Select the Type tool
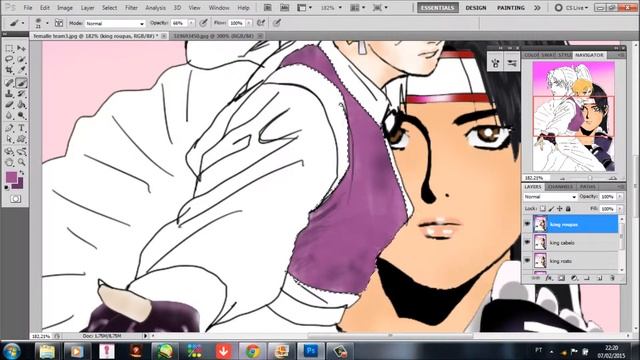The width and height of the screenshot is (640, 360). pos(21,128)
